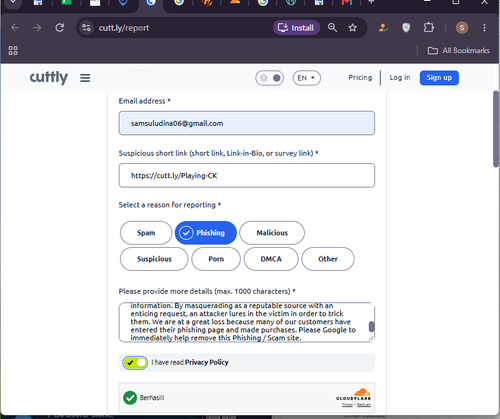Click the cutt.ly/report address bar URL

[124, 28]
